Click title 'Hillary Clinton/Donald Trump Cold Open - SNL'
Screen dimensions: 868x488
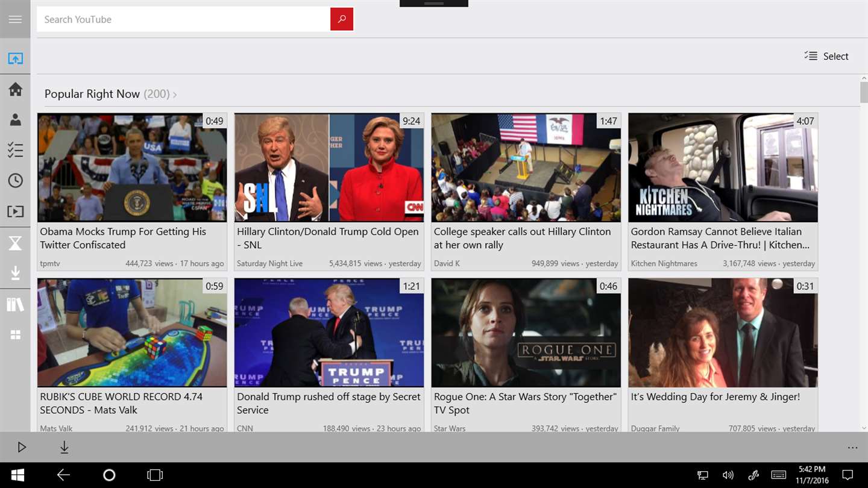[327, 238]
